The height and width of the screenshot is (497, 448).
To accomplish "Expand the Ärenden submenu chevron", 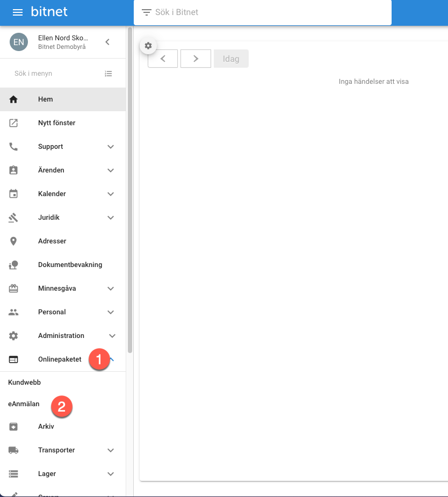I will (111, 170).
